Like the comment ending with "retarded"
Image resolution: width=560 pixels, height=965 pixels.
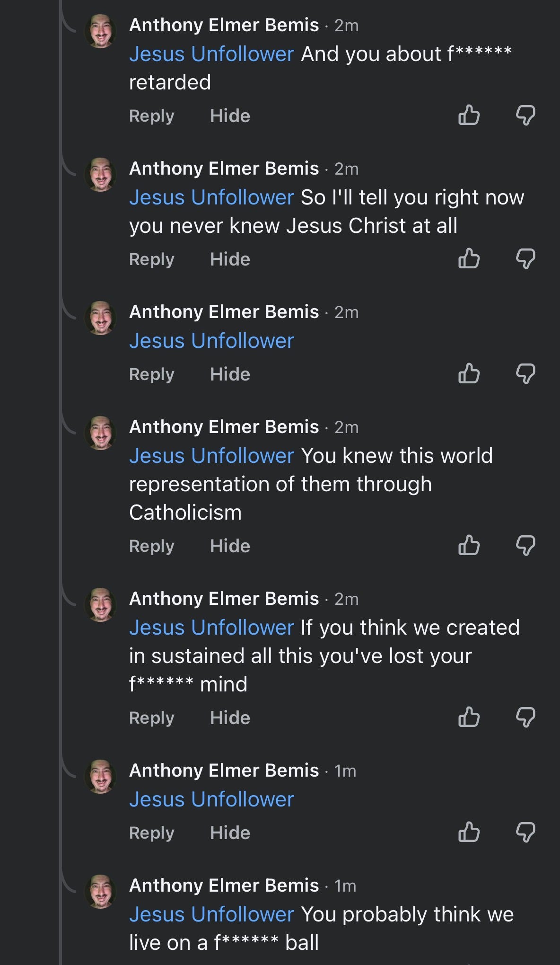(x=469, y=115)
